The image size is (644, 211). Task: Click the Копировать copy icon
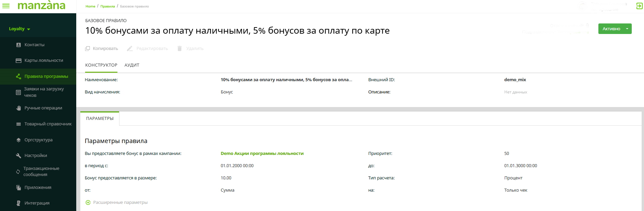(87, 49)
